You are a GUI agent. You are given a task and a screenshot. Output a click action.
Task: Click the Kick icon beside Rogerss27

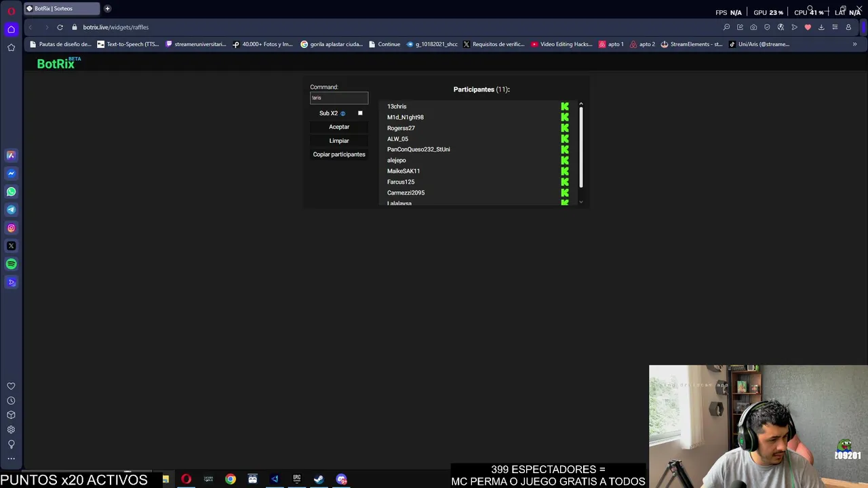point(565,128)
